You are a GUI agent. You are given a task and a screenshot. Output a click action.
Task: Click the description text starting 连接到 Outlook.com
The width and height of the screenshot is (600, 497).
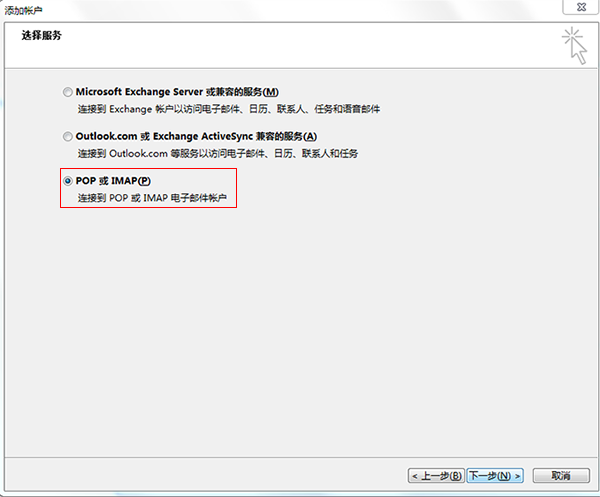(218, 153)
